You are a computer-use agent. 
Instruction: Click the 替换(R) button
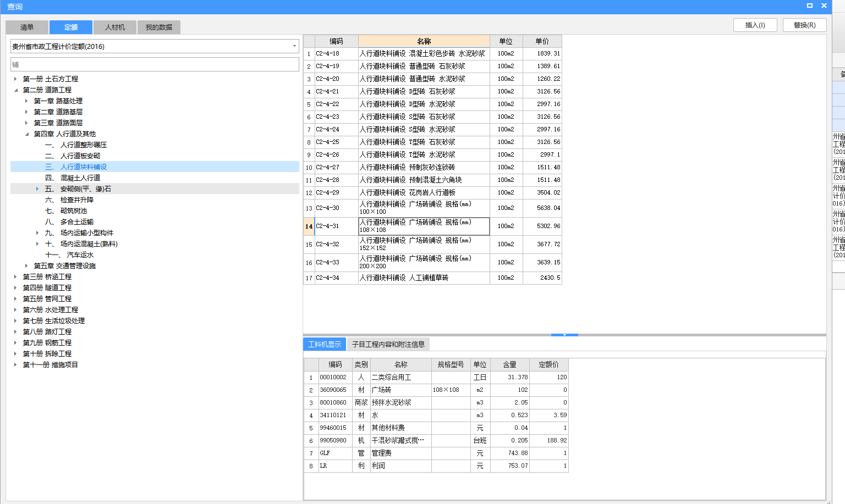[x=805, y=25]
